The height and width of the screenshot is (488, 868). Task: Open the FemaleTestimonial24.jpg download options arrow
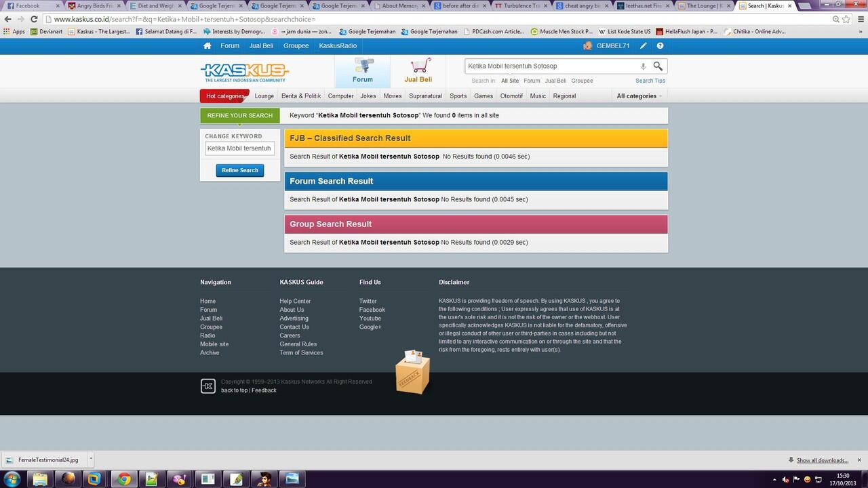click(x=90, y=459)
